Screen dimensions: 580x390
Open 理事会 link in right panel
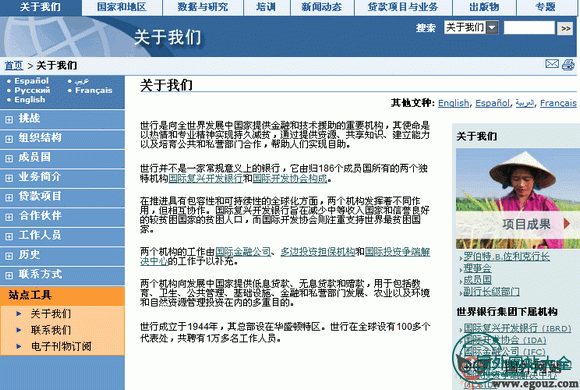point(477,268)
